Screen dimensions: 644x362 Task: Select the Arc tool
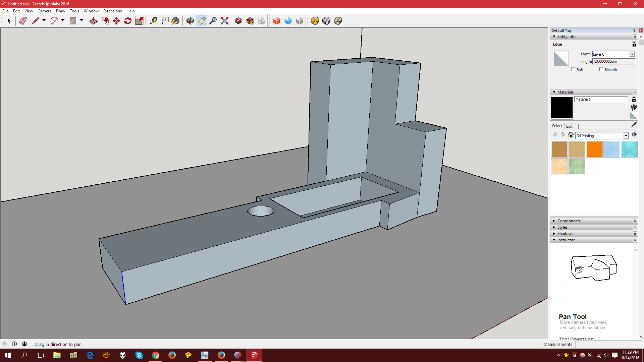pyautogui.click(x=54, y=21)
